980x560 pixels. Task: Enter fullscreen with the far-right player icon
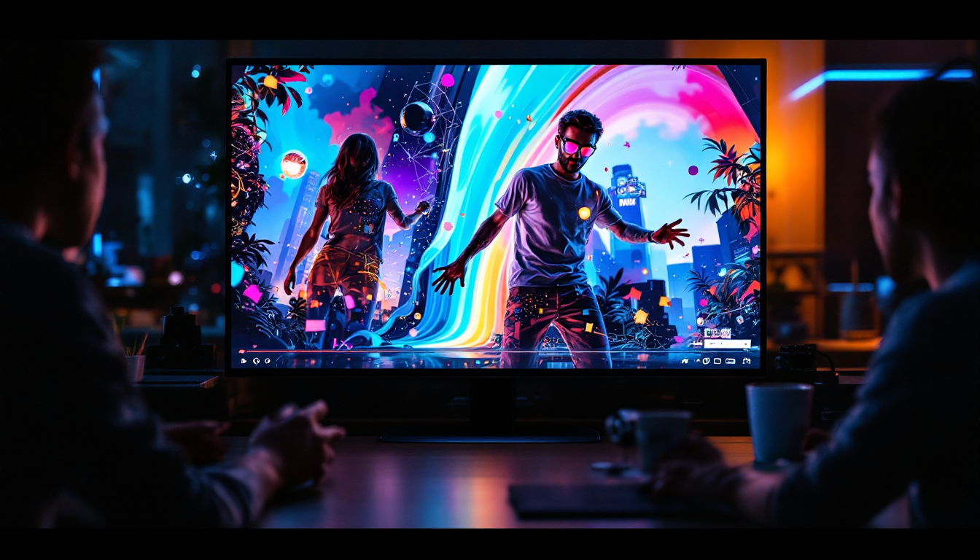click(x=746, y=361)
